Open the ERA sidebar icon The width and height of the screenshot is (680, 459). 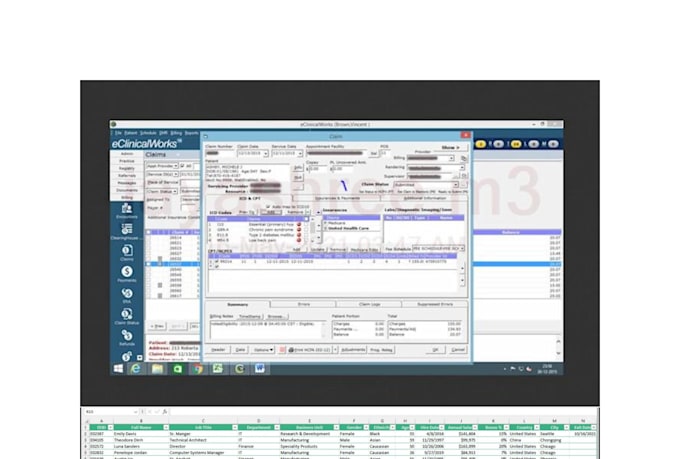(x=127, y=293)
